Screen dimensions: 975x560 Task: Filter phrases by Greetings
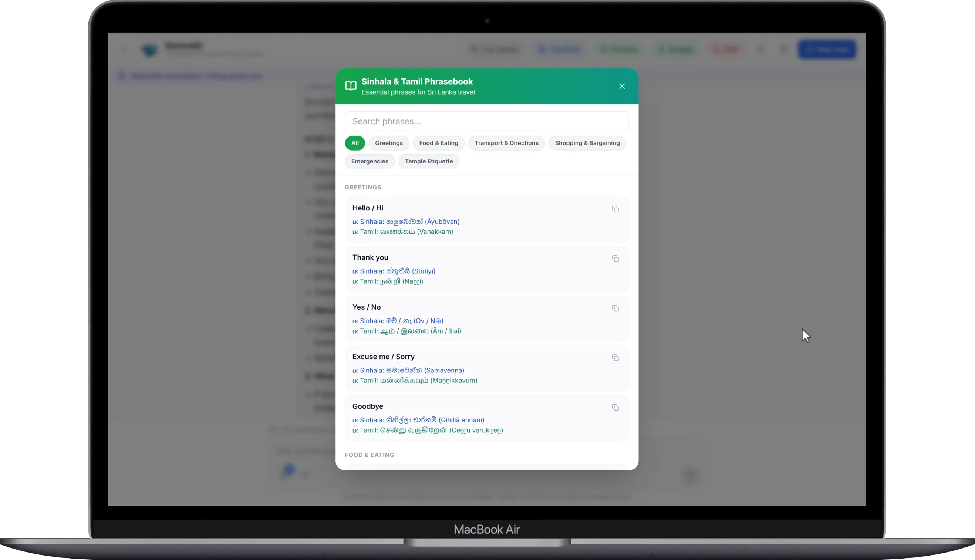tap(388, 143)
